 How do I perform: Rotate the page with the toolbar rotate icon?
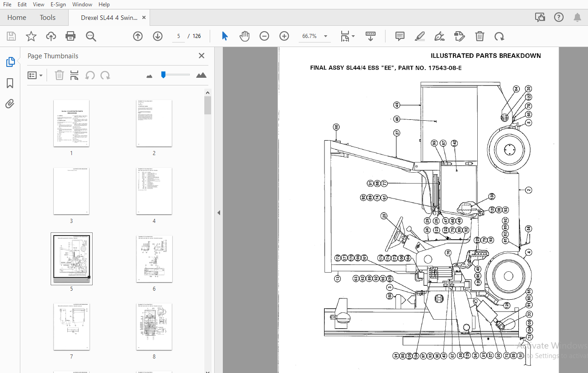pos(499,36)
